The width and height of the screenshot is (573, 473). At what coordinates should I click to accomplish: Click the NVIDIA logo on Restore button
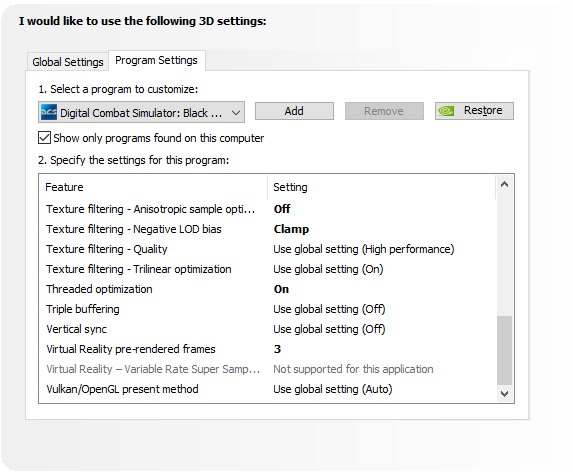click(x=446, y=111)
